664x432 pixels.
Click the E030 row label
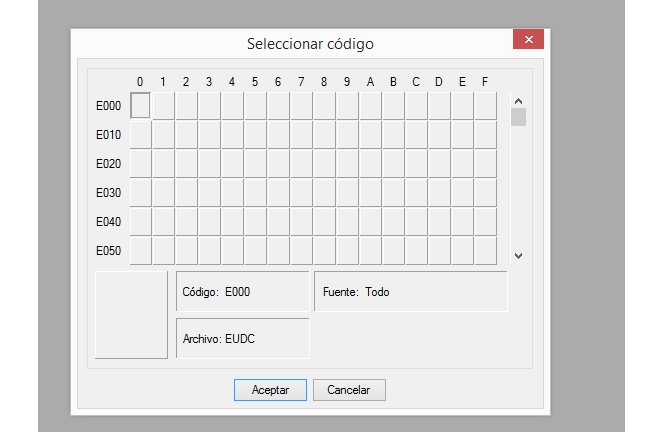click(108, 193)
